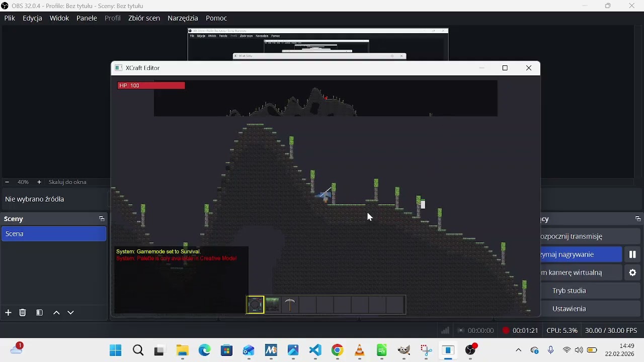Image resolution: width=644 pixels, height=362 pixels.
Task: Add a new scene with plus icon
Action: coord(8,313)
